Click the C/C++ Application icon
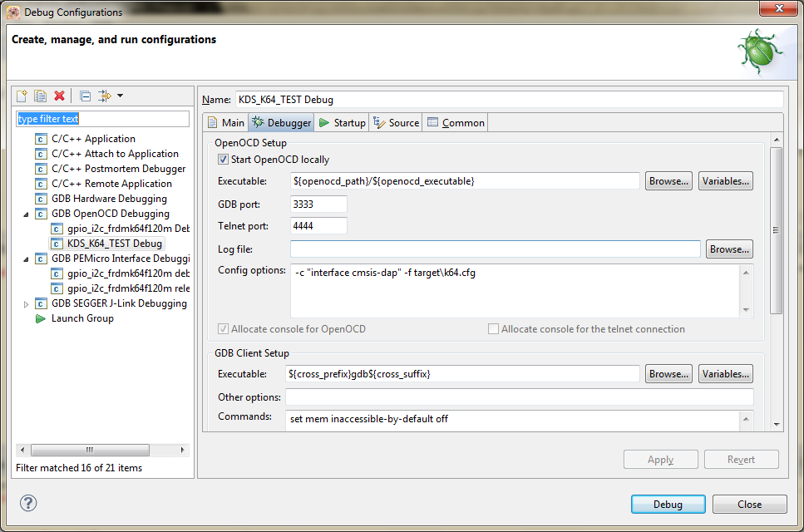This screenshot has width=804, height=532. (41, 139)
